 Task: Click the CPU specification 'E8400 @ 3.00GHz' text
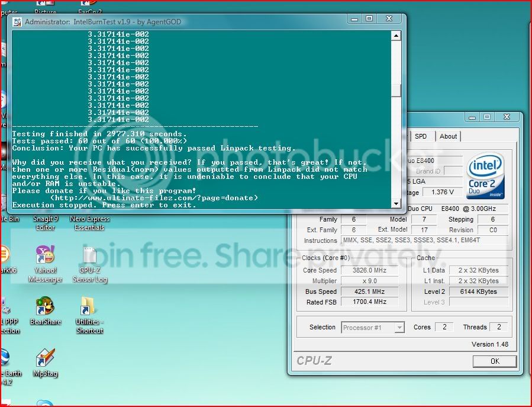coord(468,209)
